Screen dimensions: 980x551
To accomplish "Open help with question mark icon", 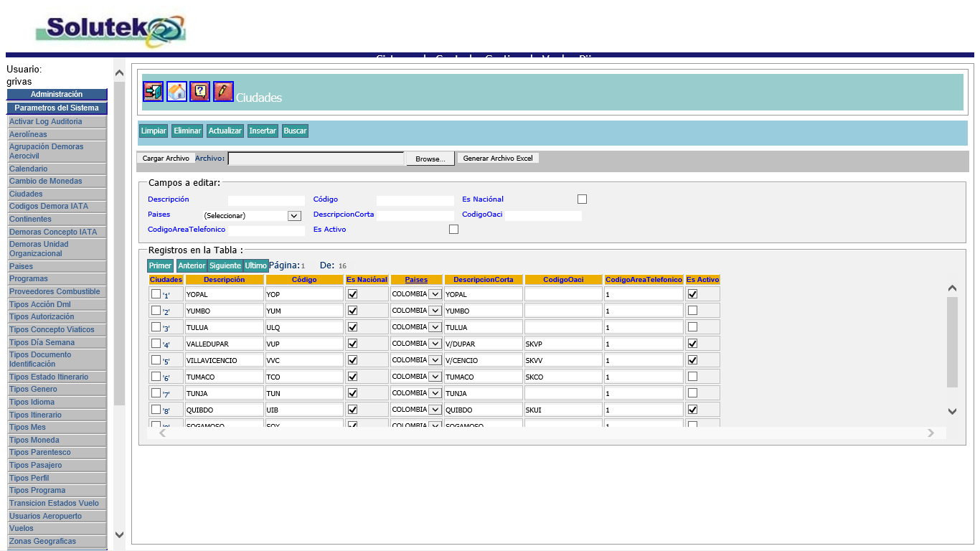I will (200, 92).
